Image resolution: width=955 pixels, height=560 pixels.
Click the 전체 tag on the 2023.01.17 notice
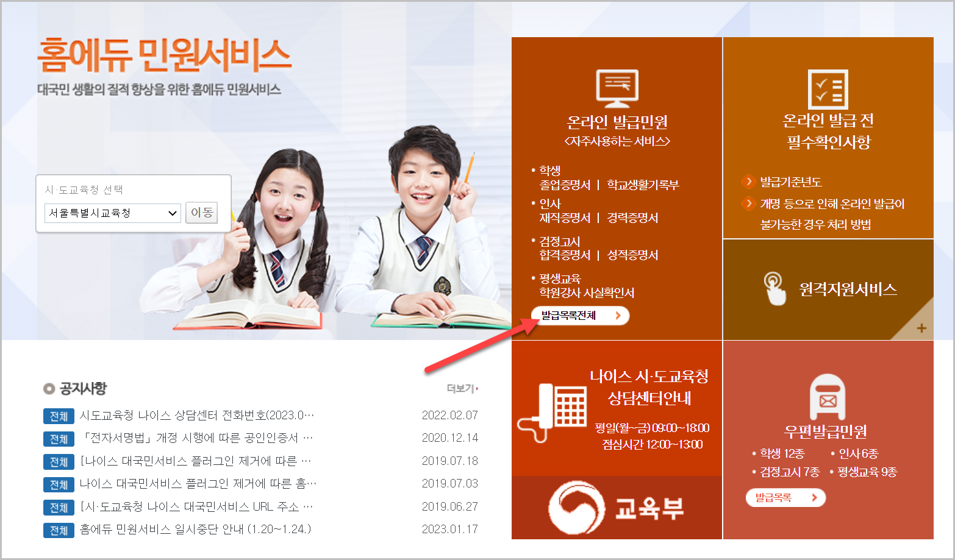[x=59, y=530]
